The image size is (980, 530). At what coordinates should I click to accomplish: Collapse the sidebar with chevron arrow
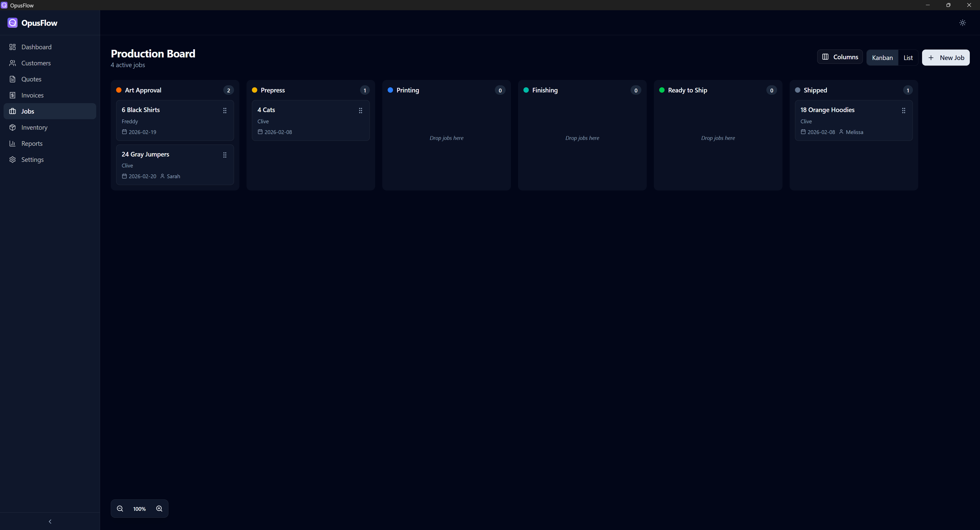50,521
